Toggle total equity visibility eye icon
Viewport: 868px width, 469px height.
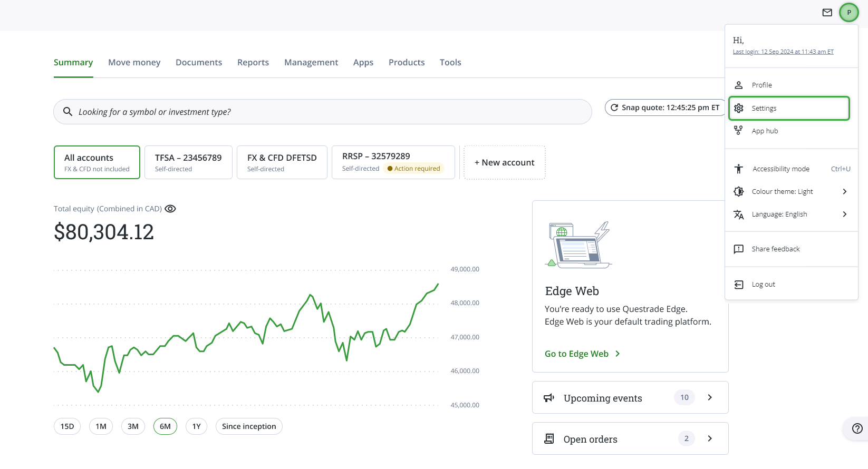tap(170, 209)
